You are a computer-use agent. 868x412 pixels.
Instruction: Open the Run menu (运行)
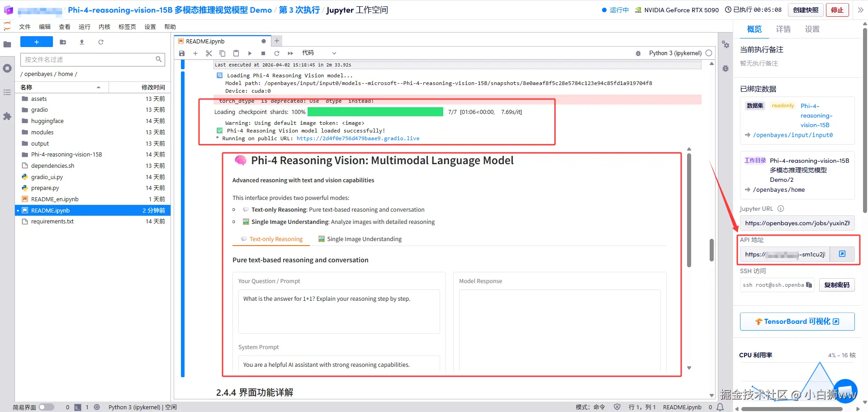click(x=85, y=27)
